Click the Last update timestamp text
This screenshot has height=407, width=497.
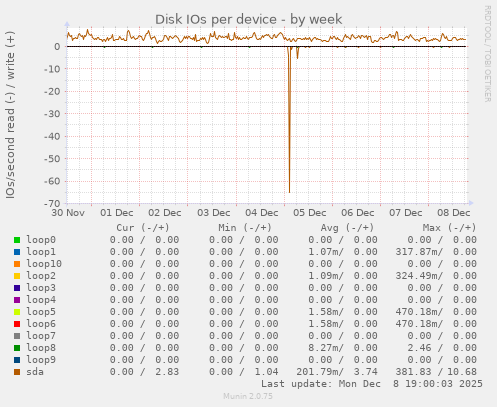click(x=372, y=384)
